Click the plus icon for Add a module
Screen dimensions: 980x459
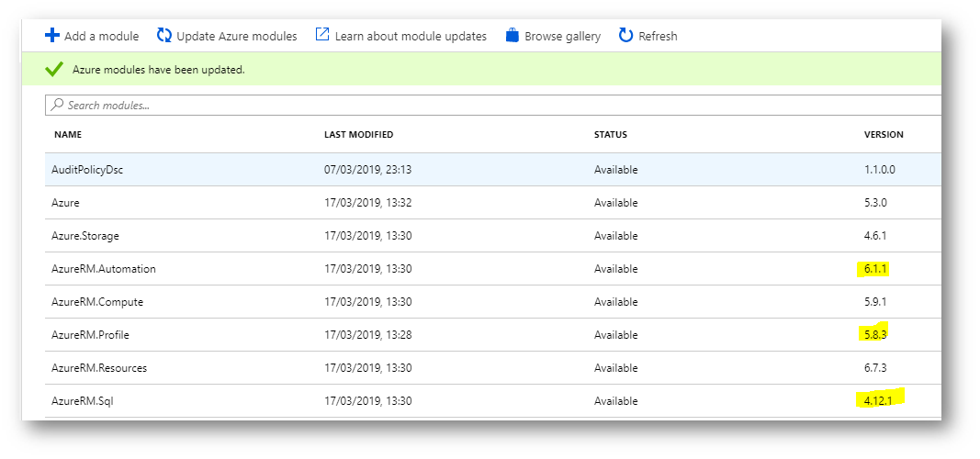(52, 35)
